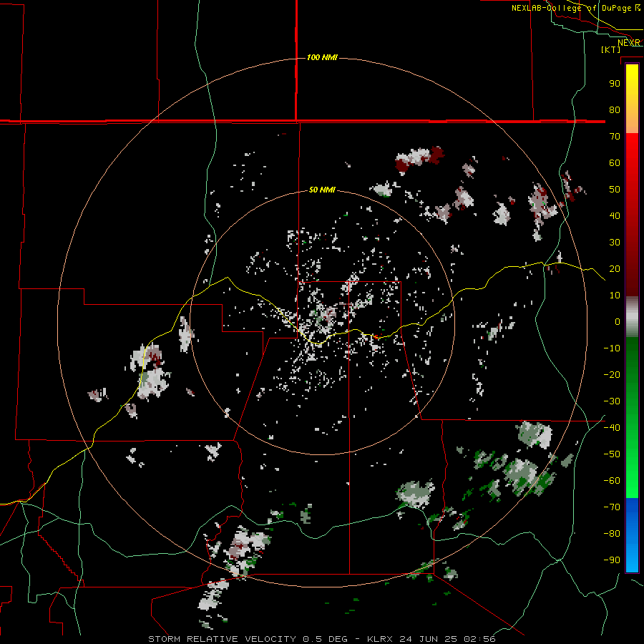The image size is (644, 644).
Task: Select the 0 value on the velocity scale
Action: click(618, 321)
